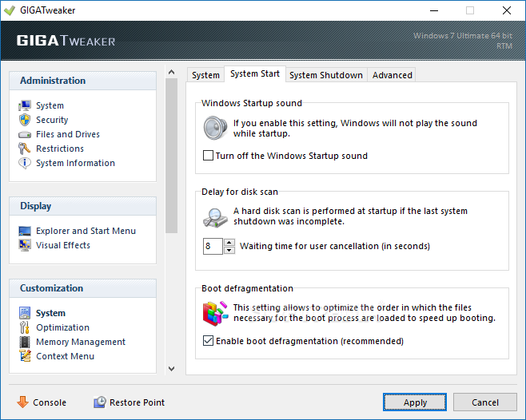Click the Security shield icon
This screenshot has height=420, width=526.
tap(25, 120)
